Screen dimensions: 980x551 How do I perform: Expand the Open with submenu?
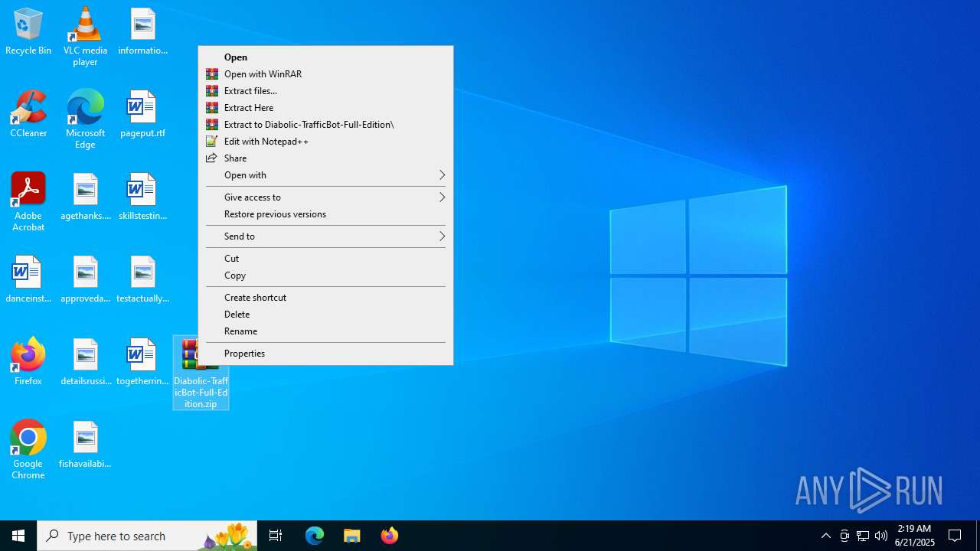tap(325, 175)
